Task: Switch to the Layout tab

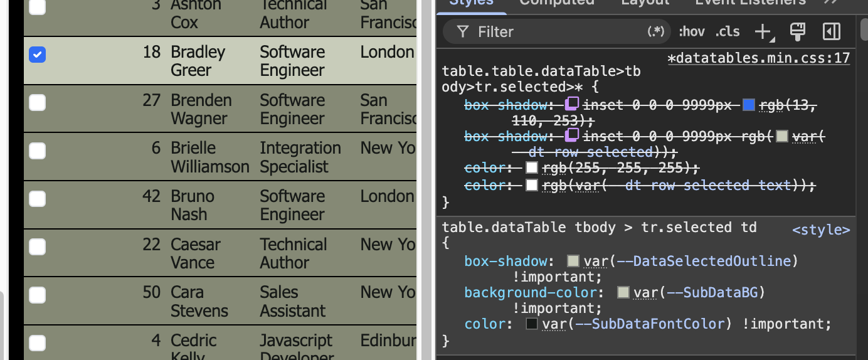Action: tap(645, 3)
